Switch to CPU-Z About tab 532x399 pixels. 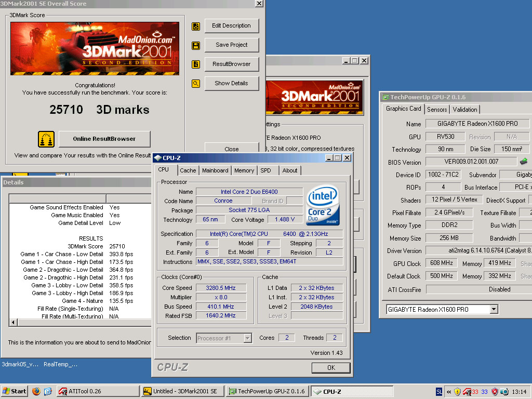[x=290, y=170]
